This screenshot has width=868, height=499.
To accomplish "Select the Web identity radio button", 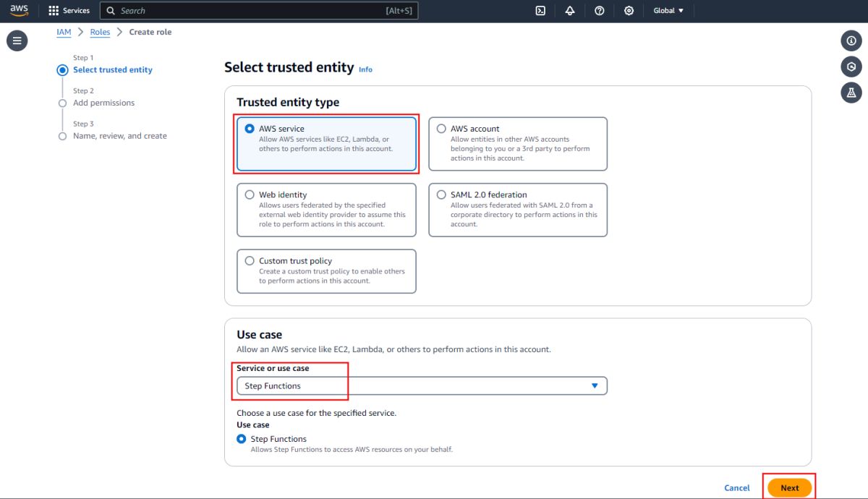I will pyautogui.click(x=250, y=195).
